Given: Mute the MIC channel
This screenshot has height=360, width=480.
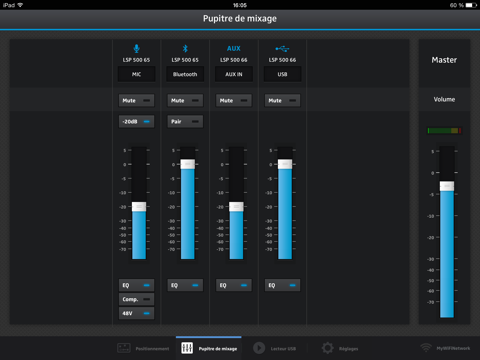Looking at the screenshot, I should tap(136, 100).
